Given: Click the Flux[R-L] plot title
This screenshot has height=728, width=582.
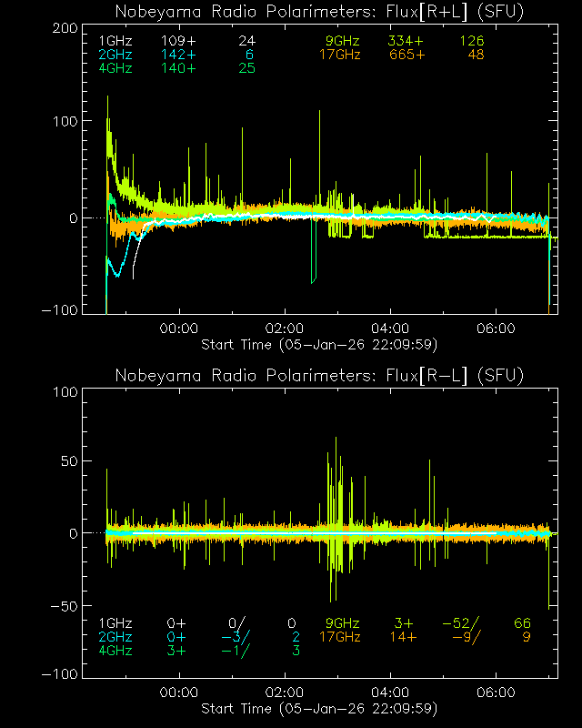Looking at the screenshot, I should [320, 375].
